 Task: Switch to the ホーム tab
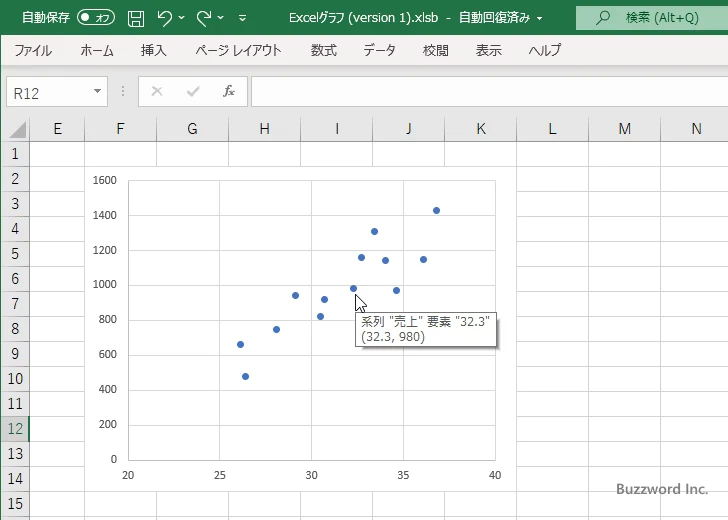pos(97,50)
